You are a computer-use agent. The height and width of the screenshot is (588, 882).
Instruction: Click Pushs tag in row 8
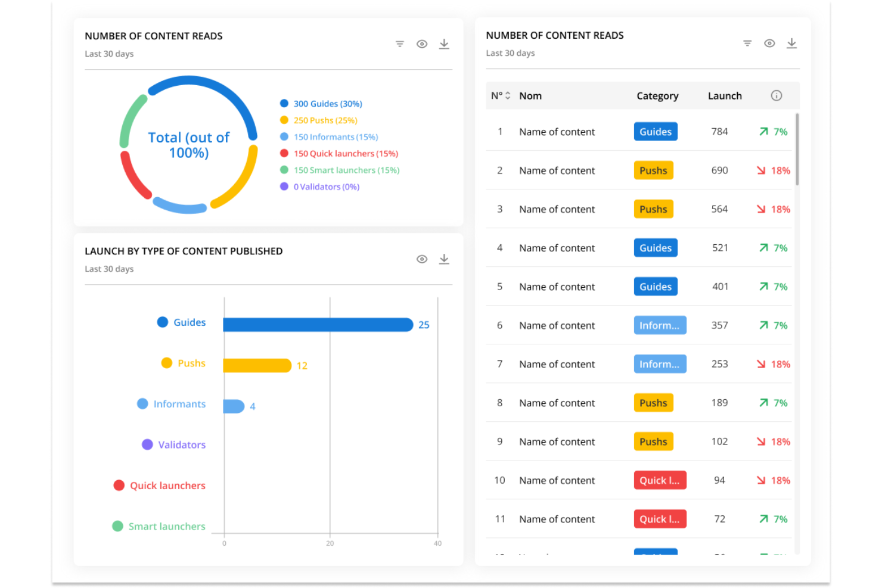point(653,403)
